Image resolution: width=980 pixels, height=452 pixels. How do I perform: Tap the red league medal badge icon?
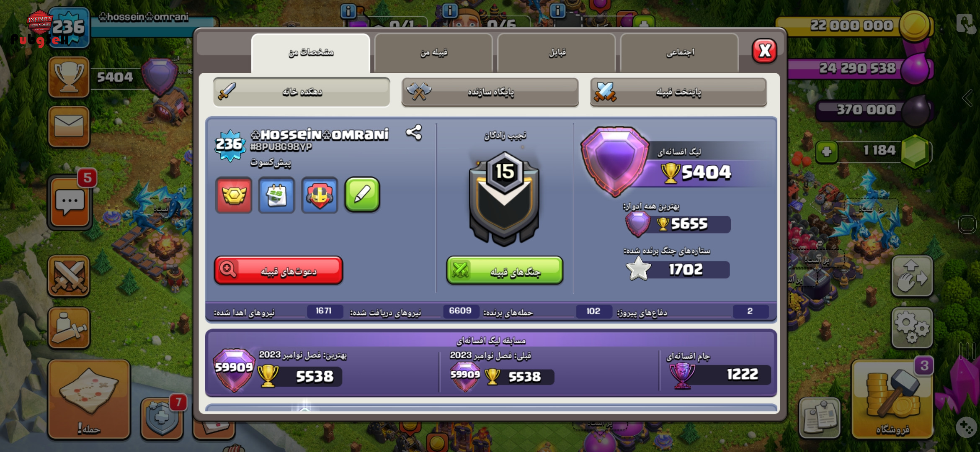[x=234, y=195]
